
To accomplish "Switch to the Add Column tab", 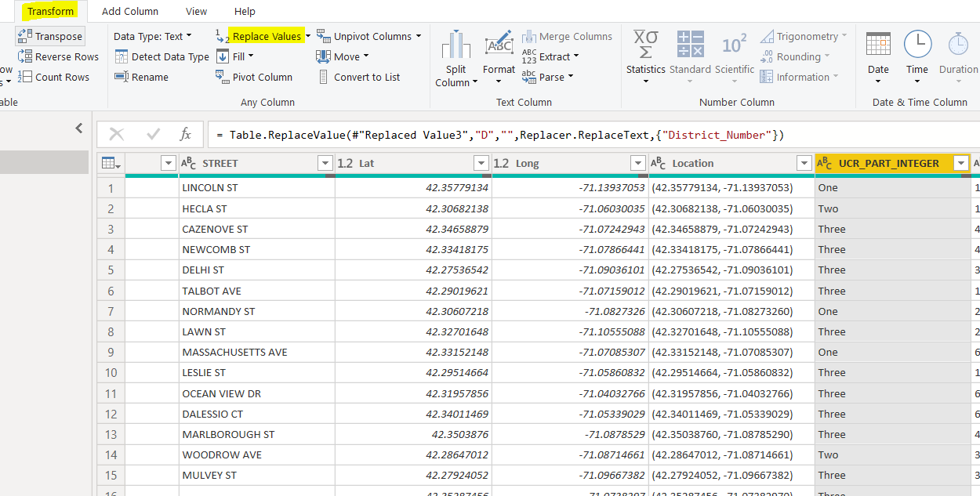I will coord(130,11).
